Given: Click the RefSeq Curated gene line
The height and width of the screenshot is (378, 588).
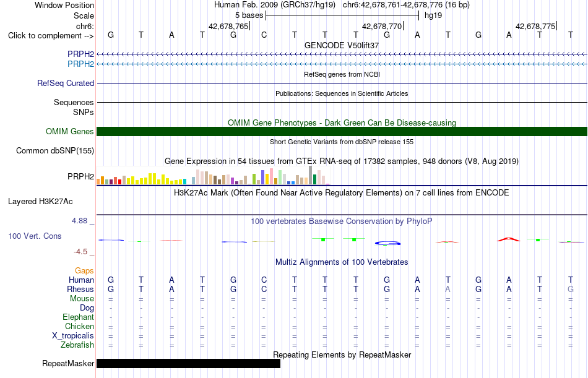Looking at the screenshot, I should pyautogui.click(x=342, y=84).
